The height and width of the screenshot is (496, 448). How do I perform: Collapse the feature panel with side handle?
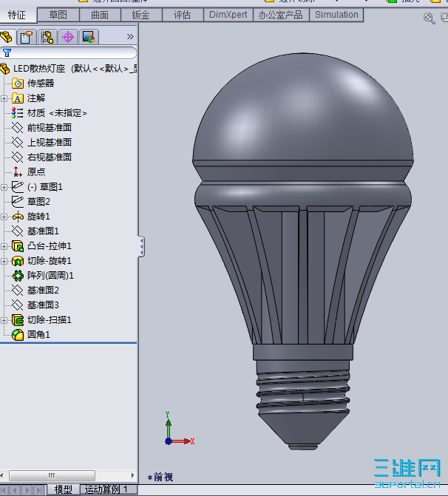141,246
